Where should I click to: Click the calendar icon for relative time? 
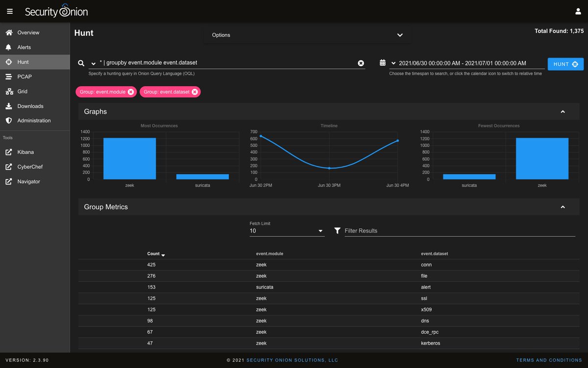pos(383,63)
